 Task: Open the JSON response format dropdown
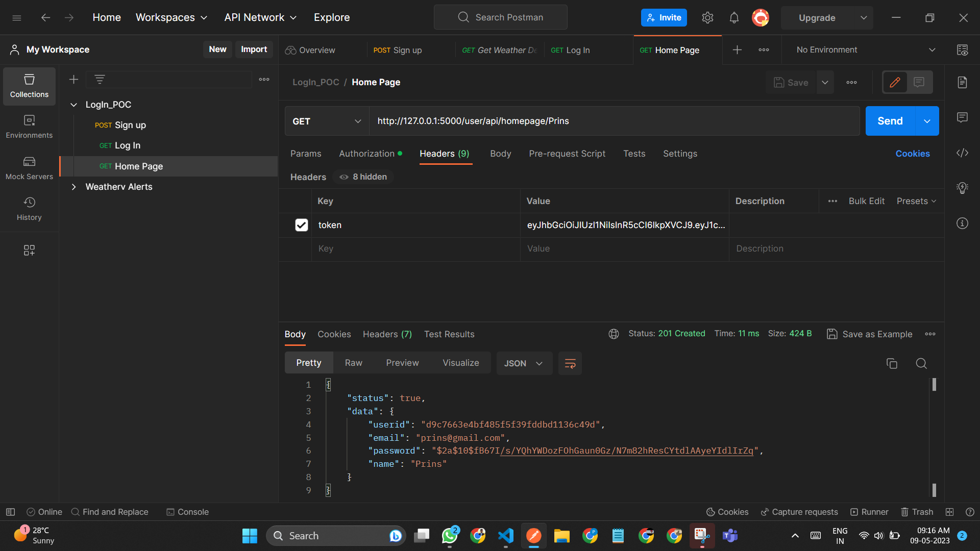click(524, 363)
